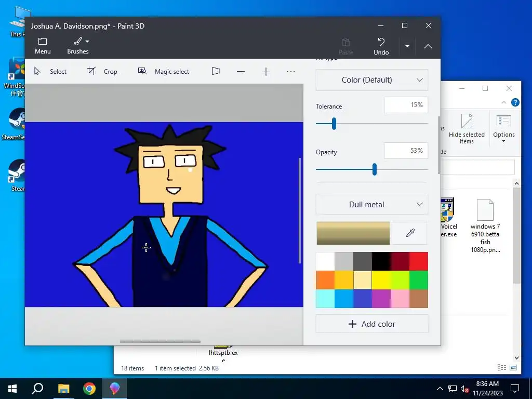532x399 pixels.
Task: Choose the gold color swatch
Action: click(344, 280)
